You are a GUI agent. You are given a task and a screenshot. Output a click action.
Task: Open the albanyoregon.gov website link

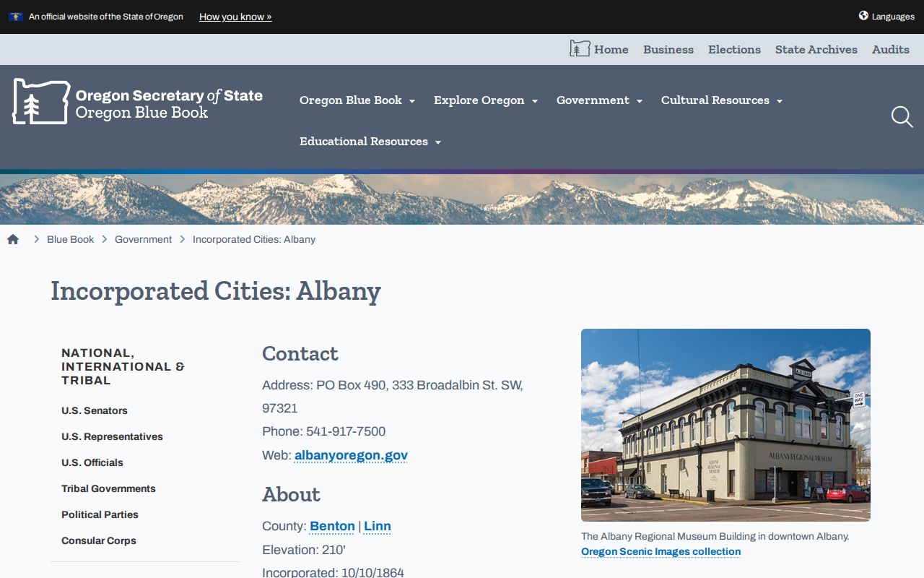pos(351,455)
